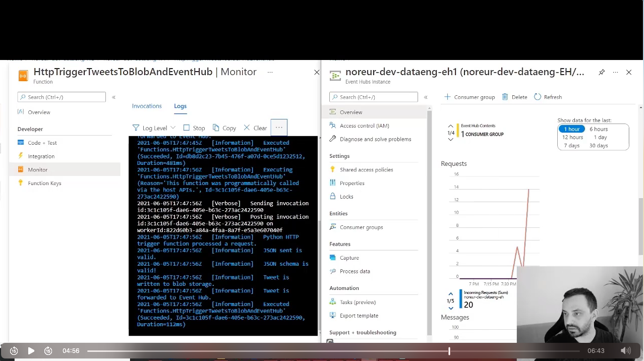
Task: Collapse the function's left menu
Action: [x=113, y=97]
